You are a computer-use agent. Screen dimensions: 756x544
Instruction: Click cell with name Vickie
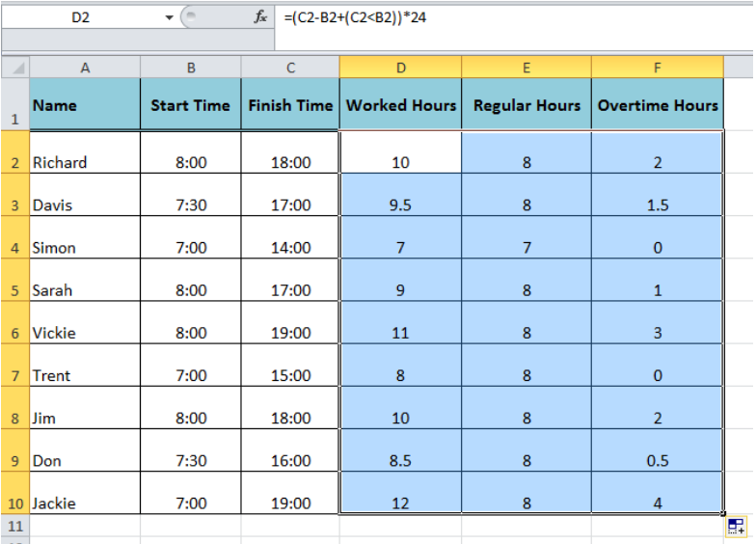click(x=85, y=322)
